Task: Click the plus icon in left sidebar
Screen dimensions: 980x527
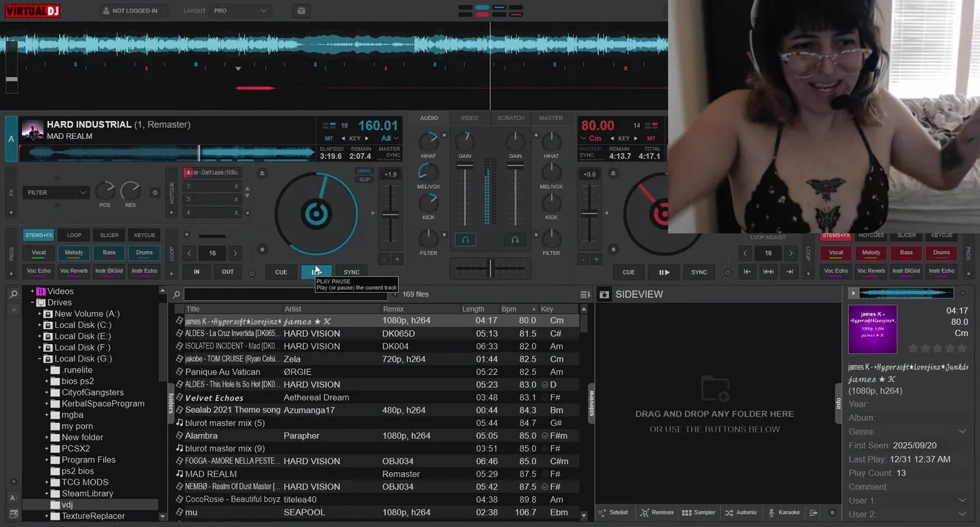Action: pyautogui.click(x=13, y=310)
